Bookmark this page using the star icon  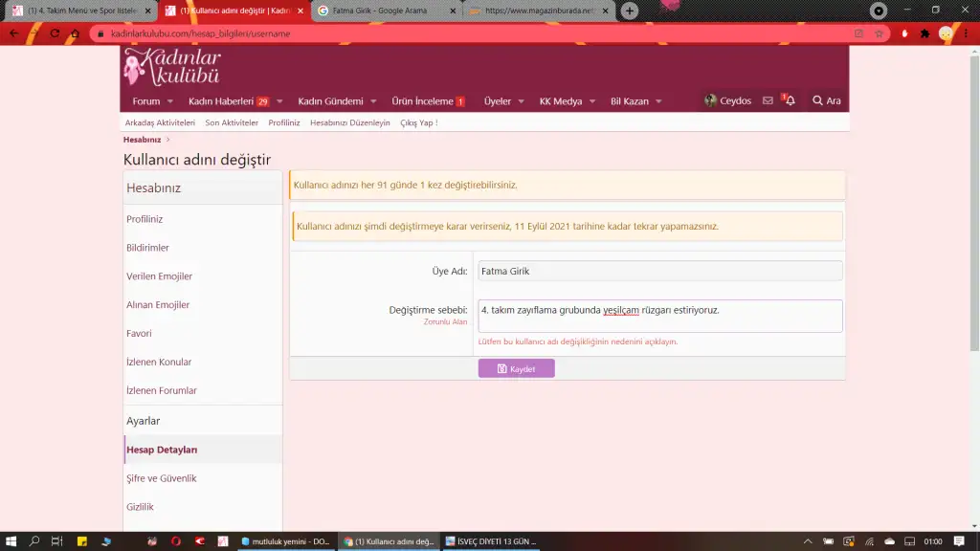click(879, 32)
